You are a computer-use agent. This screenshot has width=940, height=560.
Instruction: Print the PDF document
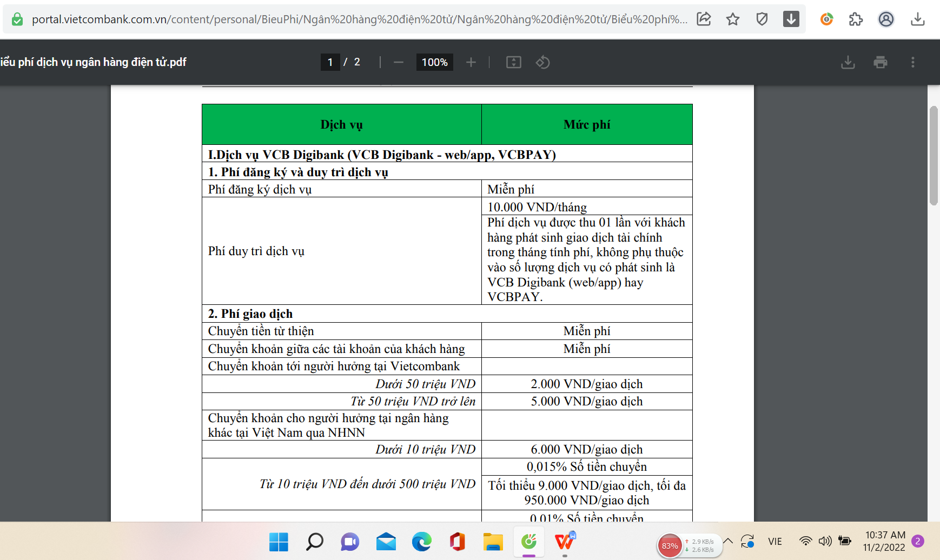click(881, 62)
